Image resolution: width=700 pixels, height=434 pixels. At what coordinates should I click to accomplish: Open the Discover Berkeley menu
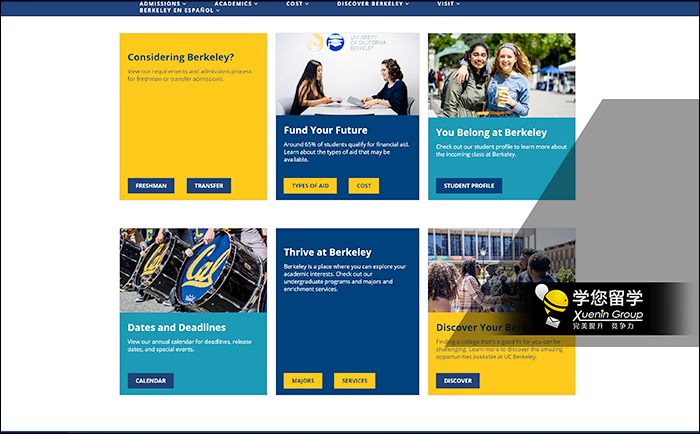(373, 4)
